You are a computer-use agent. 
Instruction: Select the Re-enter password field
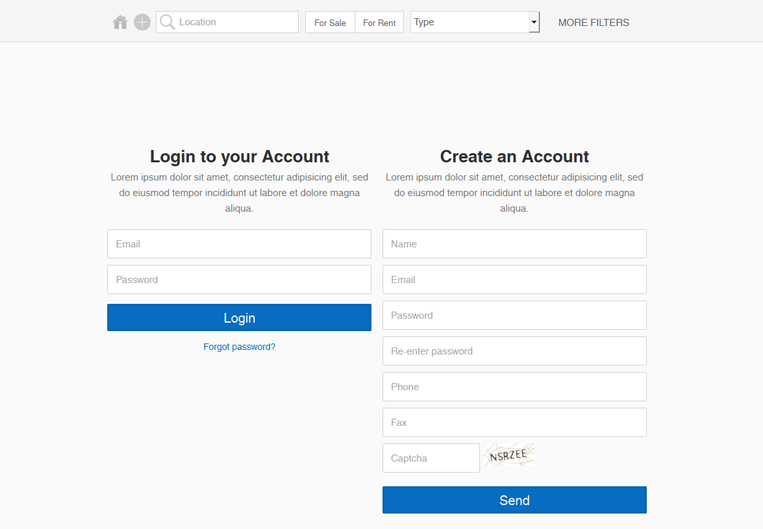[x=514, y=351]
